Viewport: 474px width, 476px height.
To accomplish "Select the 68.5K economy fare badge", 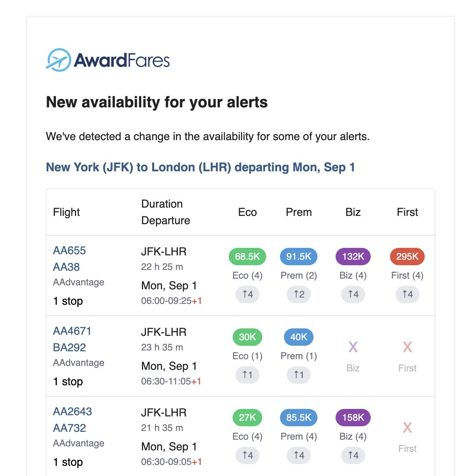I will [x=247, y=257].
